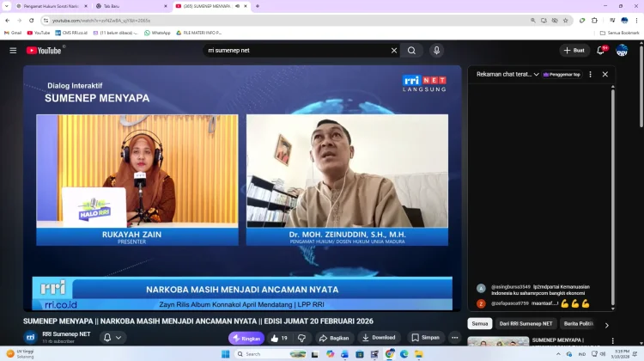Switch to Tab Baru tab
Viewport: 644px width, 361px height.
pos(131,6)
